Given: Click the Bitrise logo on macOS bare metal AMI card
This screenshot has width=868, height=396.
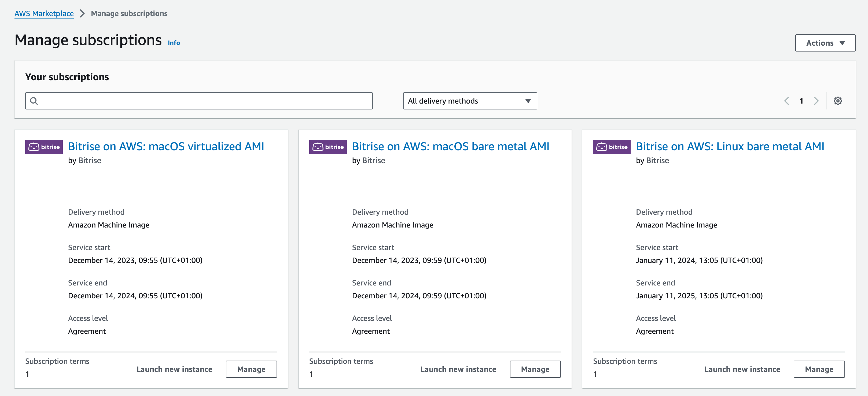Looking at the screenshot, I should [328, 146].
